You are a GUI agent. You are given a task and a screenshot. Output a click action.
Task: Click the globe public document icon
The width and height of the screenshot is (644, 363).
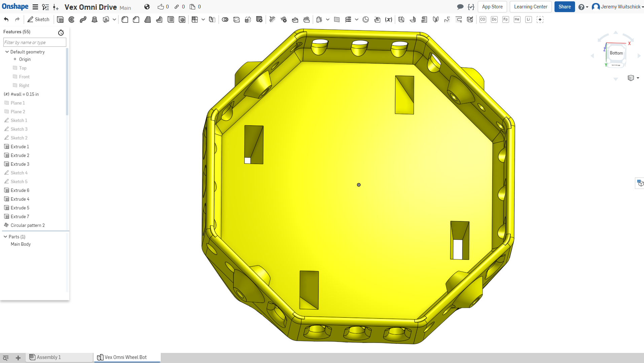coord(147,7)
